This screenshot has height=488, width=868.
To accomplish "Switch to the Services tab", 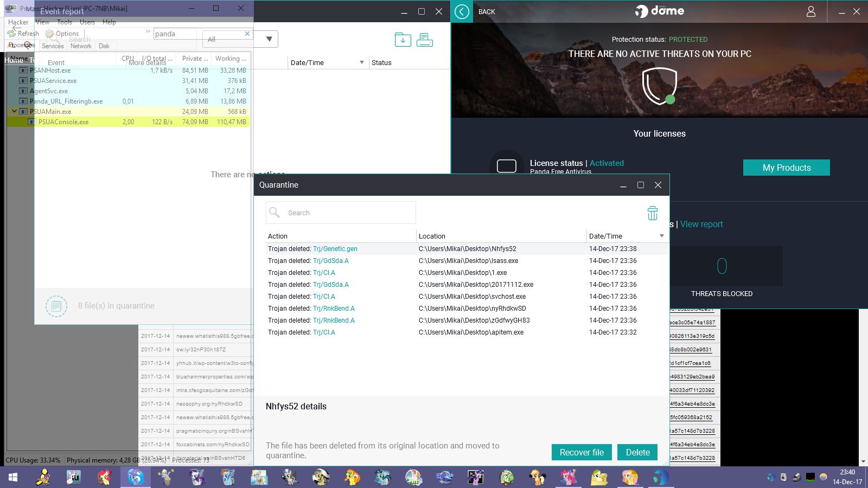I will (x=53, y=46).
